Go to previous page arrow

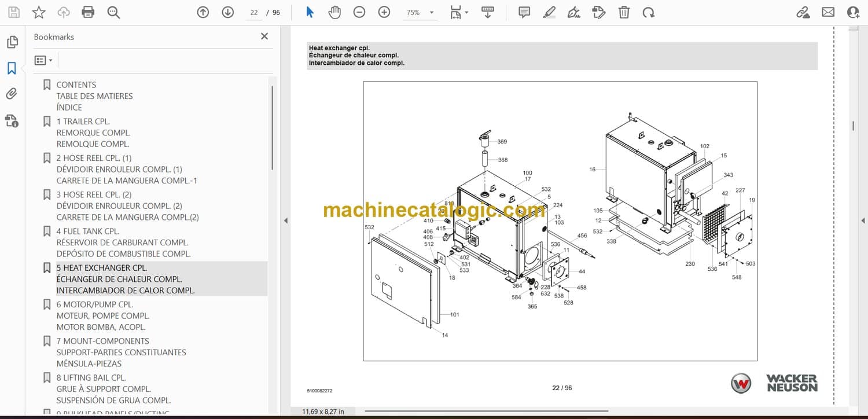pyautogui.click(x=203, y=12)
